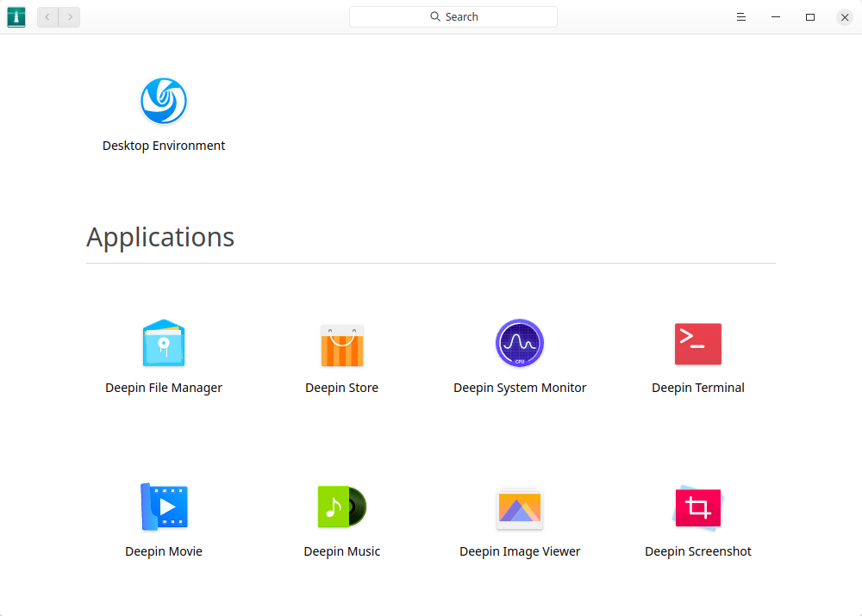This screenshot has width=862, height=616.
Task: Close the manual window
Action: pos(845,17)
